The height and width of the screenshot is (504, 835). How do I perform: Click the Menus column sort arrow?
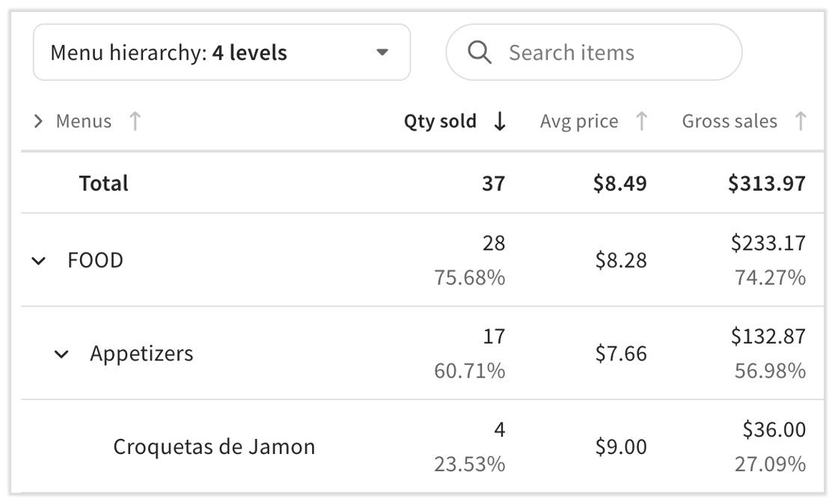pyautogui.click(x=135, y=122)
